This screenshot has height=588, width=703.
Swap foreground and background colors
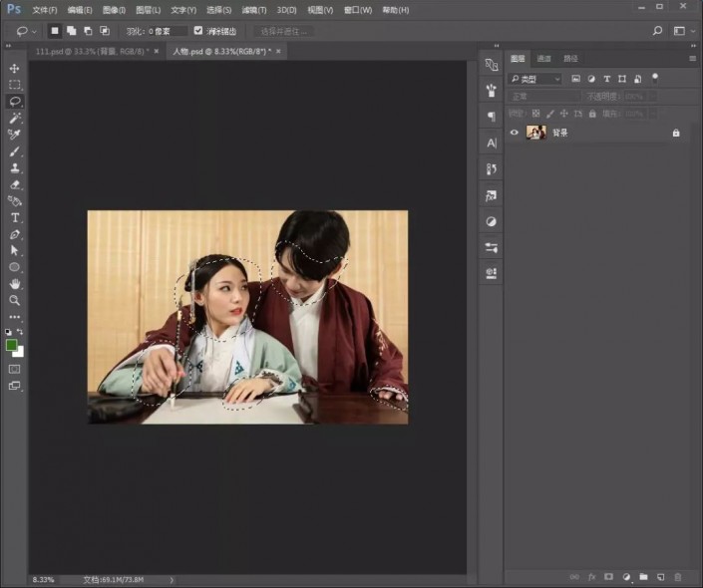click(x=20, y=332)
